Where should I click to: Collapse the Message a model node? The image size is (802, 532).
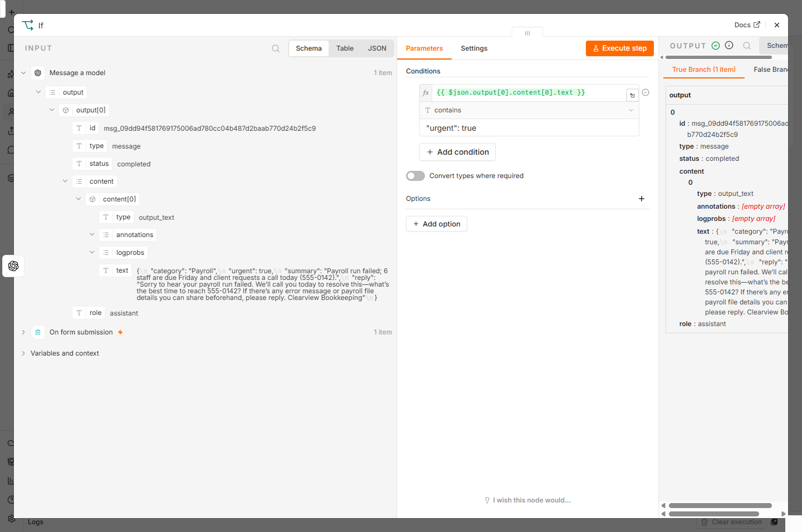point(23,73)
